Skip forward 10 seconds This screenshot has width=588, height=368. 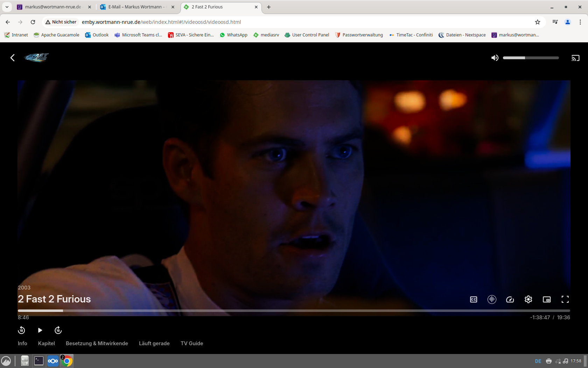pos(58,330)
